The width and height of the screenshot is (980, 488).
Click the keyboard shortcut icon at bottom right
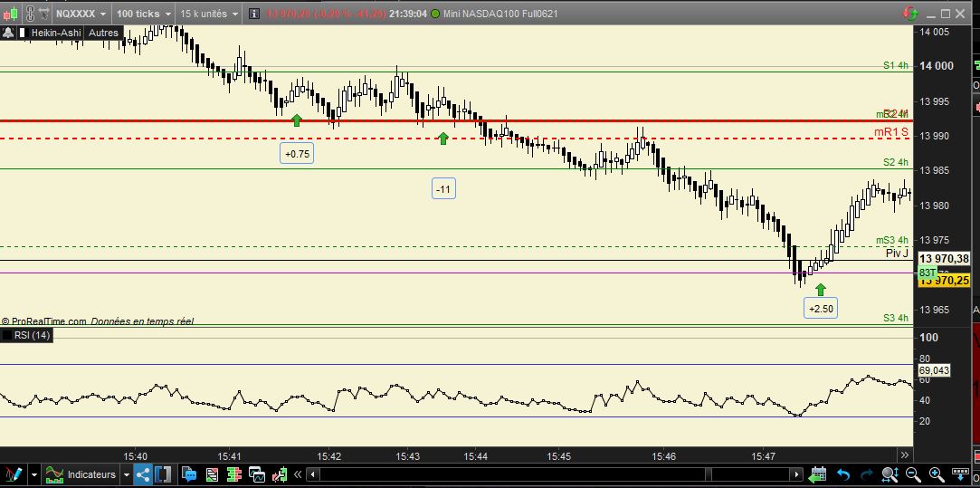[960, 474]
